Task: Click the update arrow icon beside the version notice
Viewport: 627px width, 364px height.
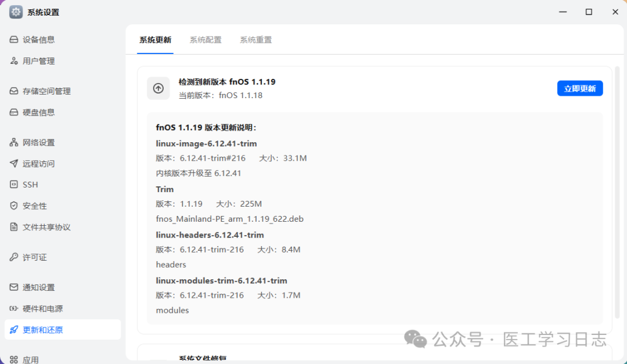Action: point(158,88)
